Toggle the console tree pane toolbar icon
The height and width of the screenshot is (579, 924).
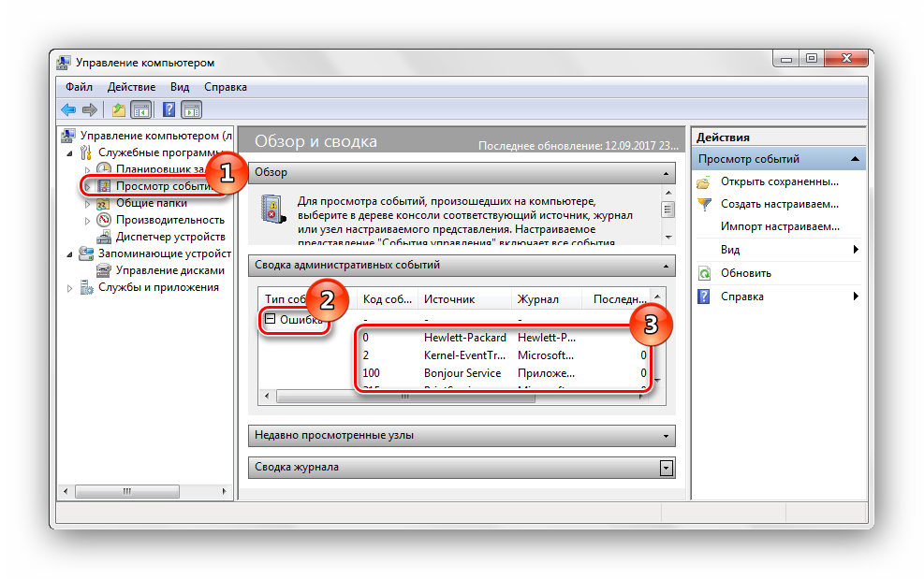pyautogui.click(x=140, y=109)
